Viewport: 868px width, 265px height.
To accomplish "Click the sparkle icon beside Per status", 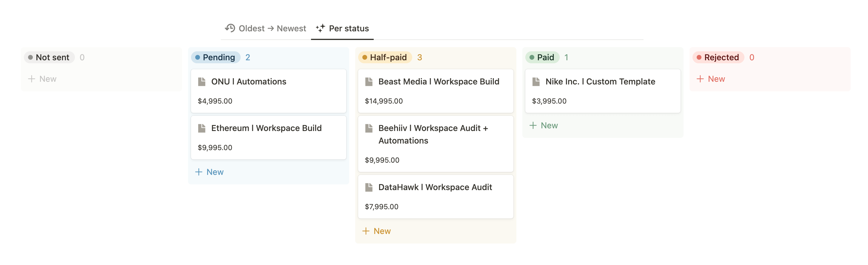I will coord(320,28).
